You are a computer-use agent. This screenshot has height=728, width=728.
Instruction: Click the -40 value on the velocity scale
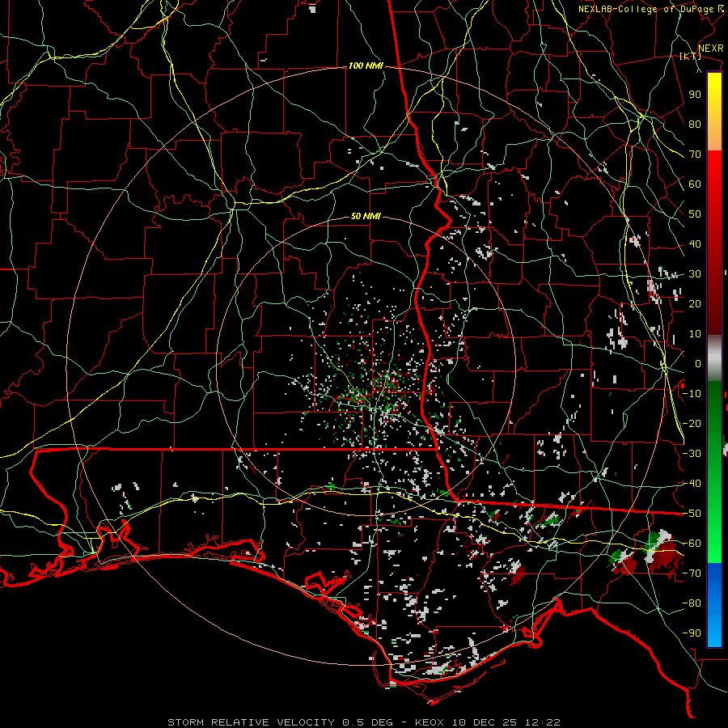692,484
